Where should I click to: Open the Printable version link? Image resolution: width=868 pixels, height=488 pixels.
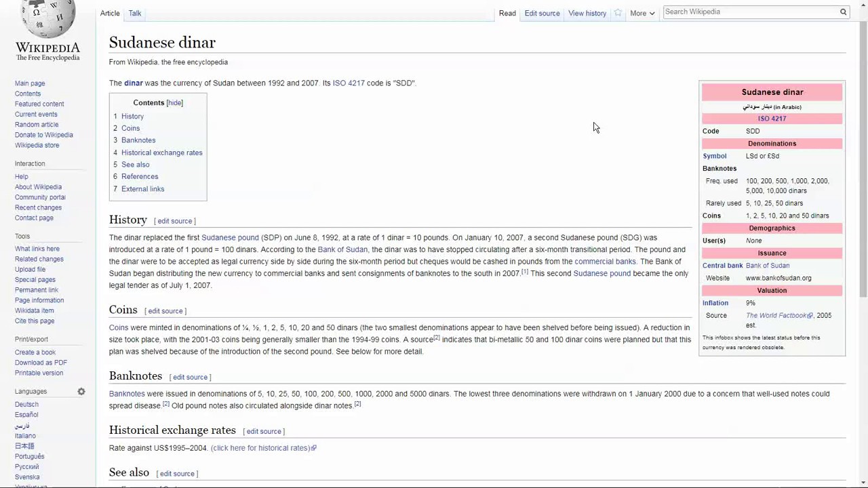click(x=39, y=373)
